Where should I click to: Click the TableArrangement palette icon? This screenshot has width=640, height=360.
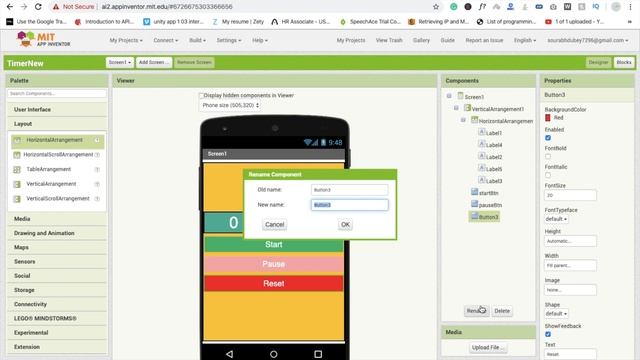pos(17,169)
